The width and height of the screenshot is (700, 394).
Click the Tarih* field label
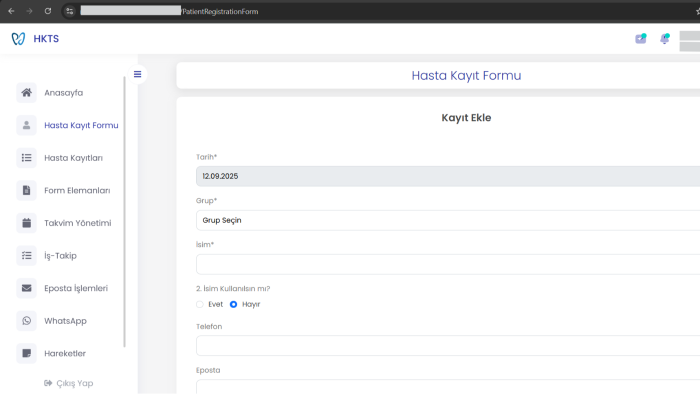click(x=206, y=157)
